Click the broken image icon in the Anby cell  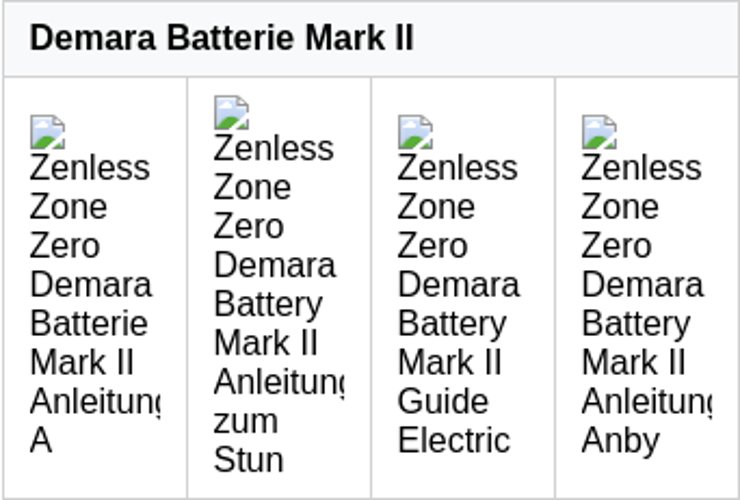pyautogui.click(x=599, y=132)
